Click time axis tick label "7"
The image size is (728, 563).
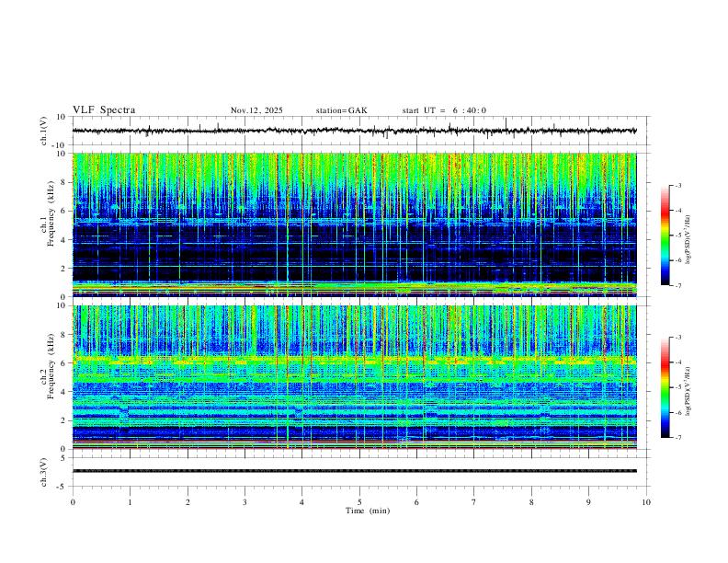(x=474, y=502)
